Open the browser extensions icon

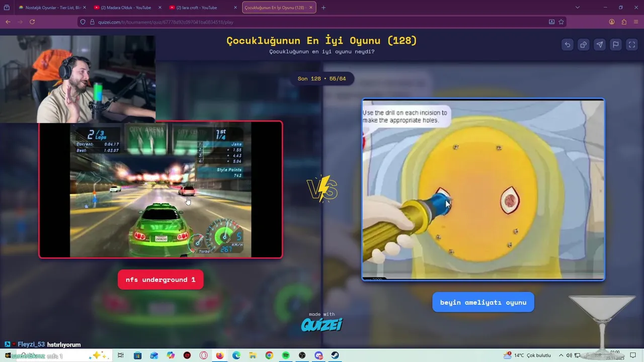click(x=624, y=22)
